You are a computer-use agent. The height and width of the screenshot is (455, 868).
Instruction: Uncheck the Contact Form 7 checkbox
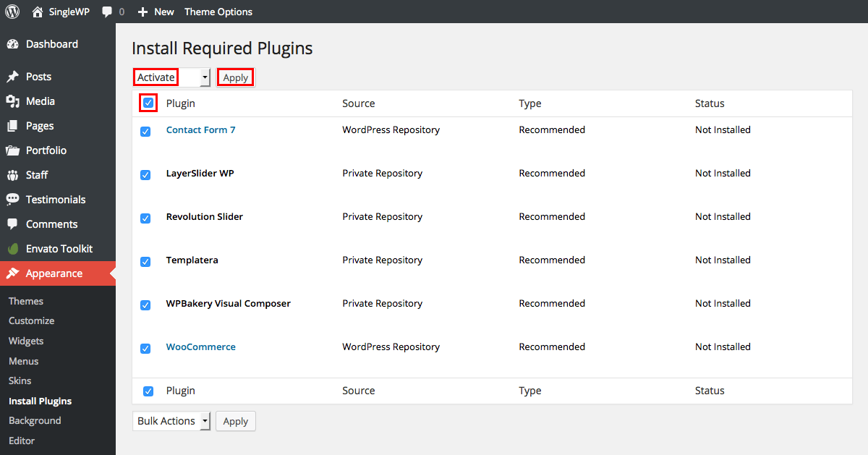click(x=145, y=131)
